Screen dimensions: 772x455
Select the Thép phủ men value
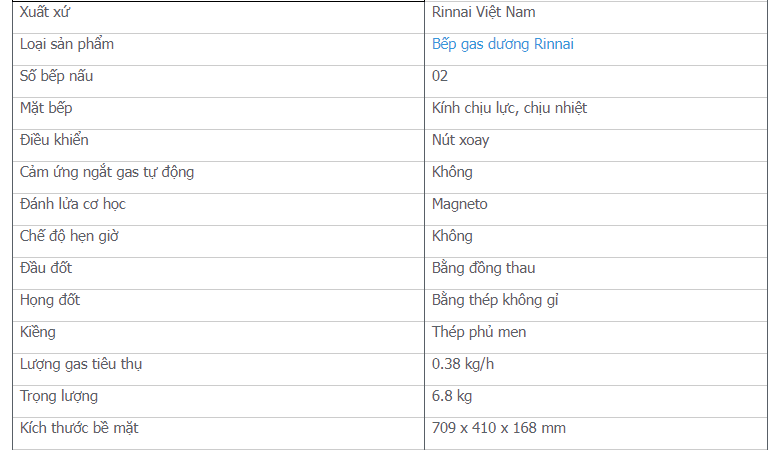click(479, 332)
